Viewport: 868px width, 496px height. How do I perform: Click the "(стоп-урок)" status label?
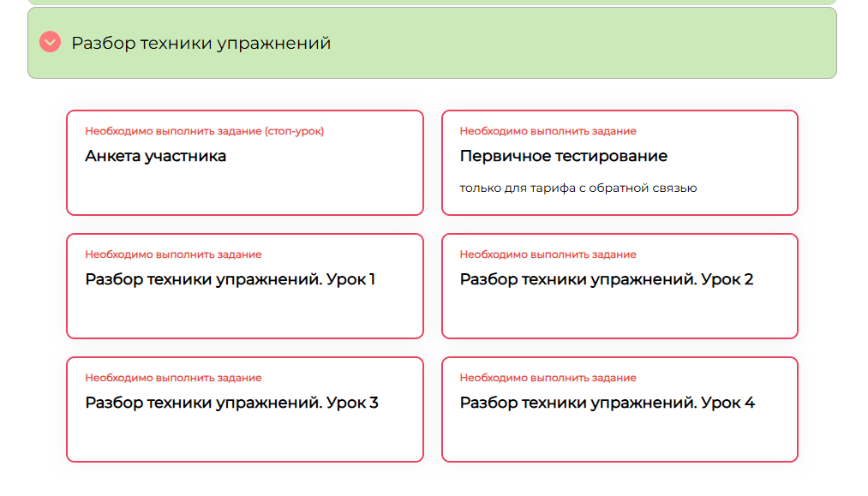click(x=294, y=131)
